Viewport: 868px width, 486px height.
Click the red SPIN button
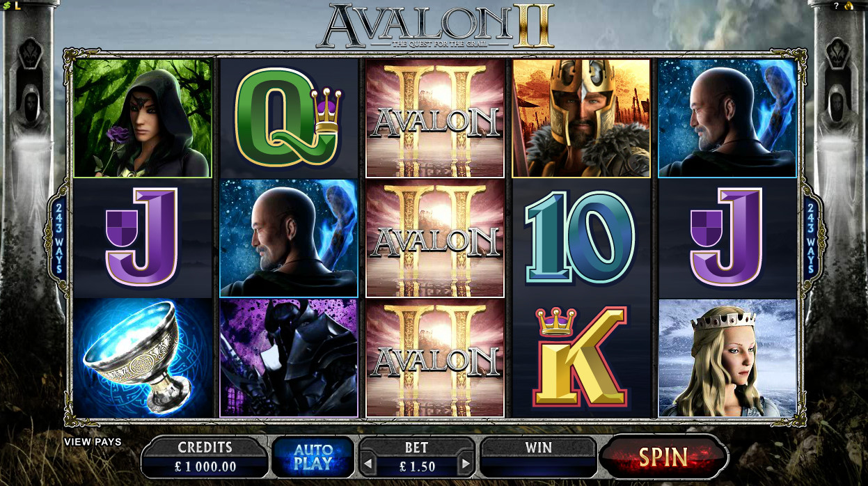pyautogui.click(x=663, y=457)
